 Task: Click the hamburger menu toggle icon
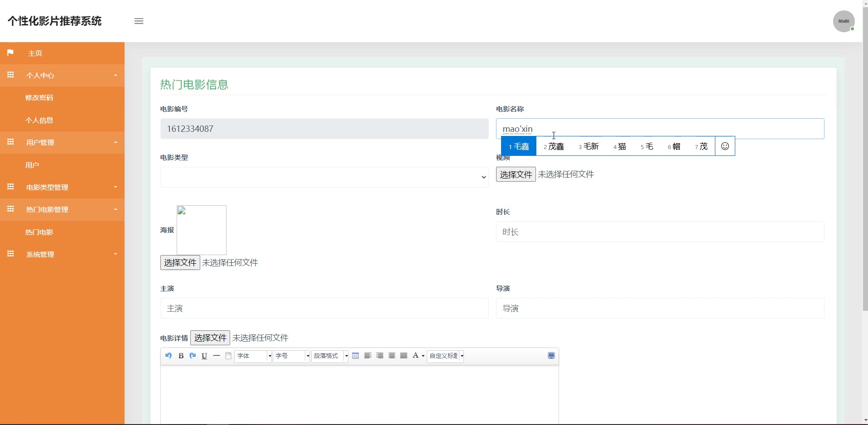point(139,21)
